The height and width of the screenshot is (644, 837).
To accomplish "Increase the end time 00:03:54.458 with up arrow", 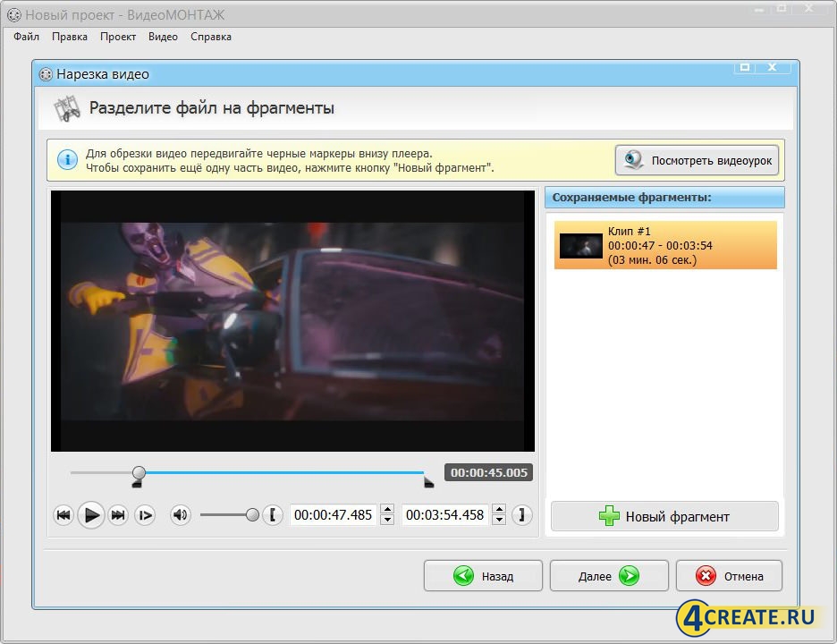I will tap(499, 510).
